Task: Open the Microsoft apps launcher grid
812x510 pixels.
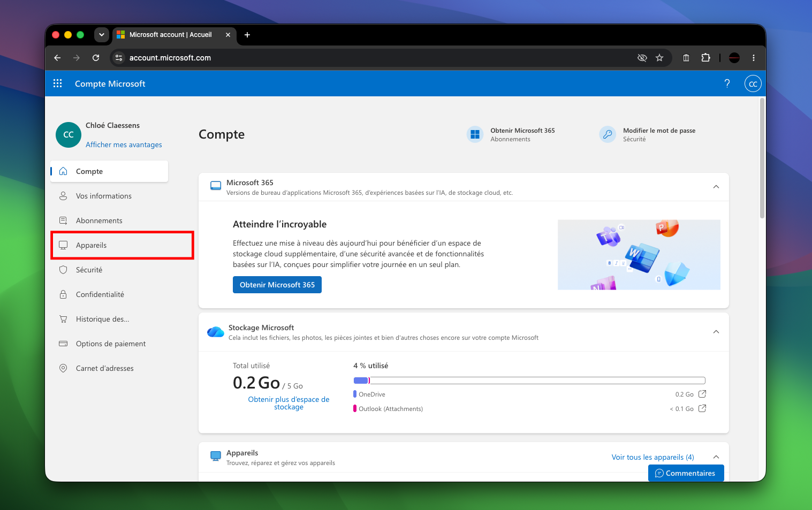Action: (x=58, y=83)
